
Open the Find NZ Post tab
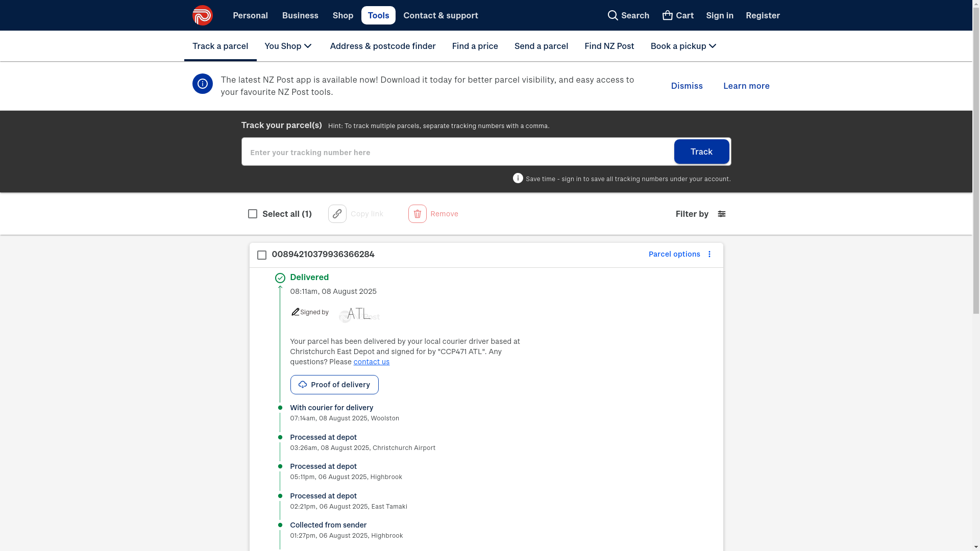pos(609,46)
